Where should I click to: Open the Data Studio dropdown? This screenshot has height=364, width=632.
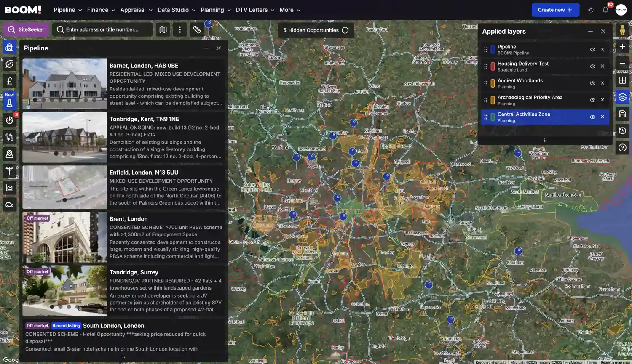click(177, 10)
